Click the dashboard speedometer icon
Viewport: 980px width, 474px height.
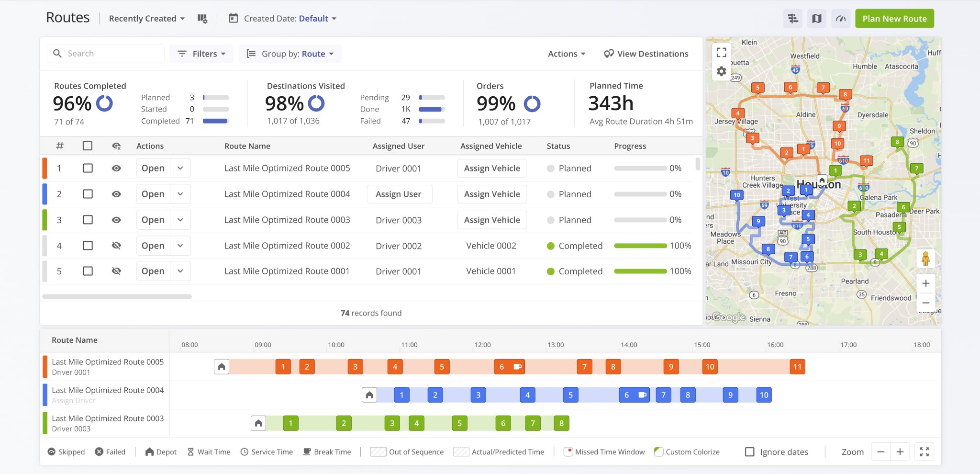840,18
